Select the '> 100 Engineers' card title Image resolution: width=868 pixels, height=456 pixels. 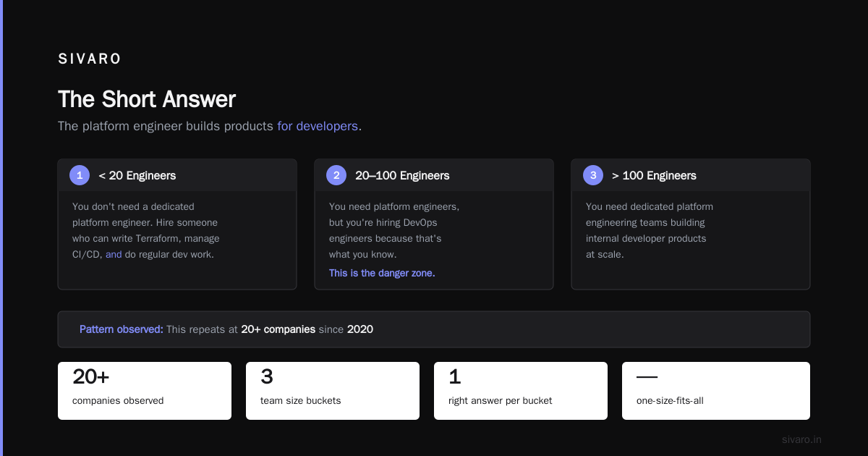click(654, 176)
